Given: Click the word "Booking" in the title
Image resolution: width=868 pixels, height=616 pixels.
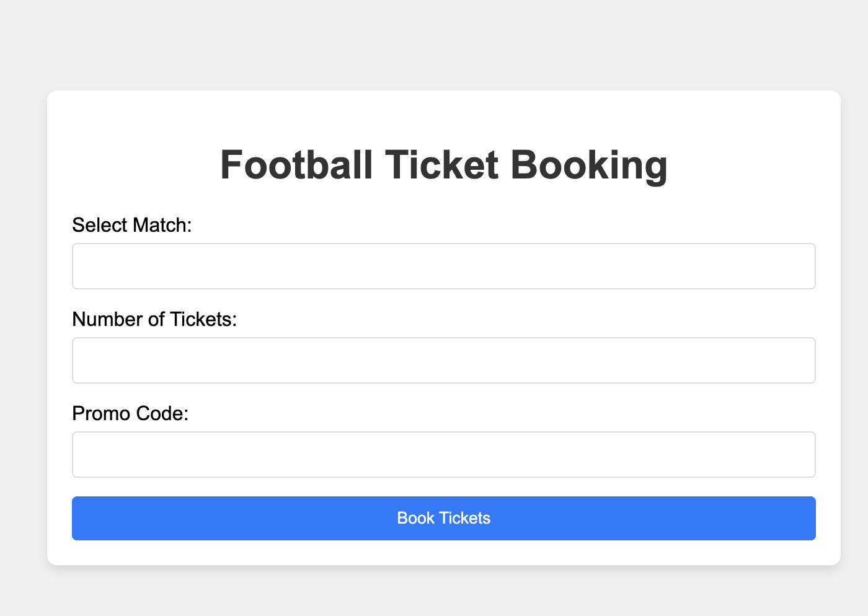Looking at the screenshot, I should (588, 165).
